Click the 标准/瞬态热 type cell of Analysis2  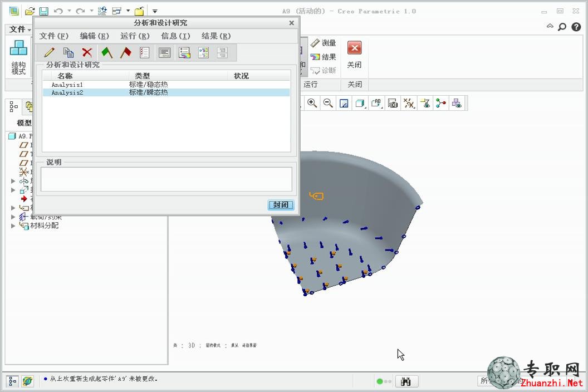tap(149, 92)
